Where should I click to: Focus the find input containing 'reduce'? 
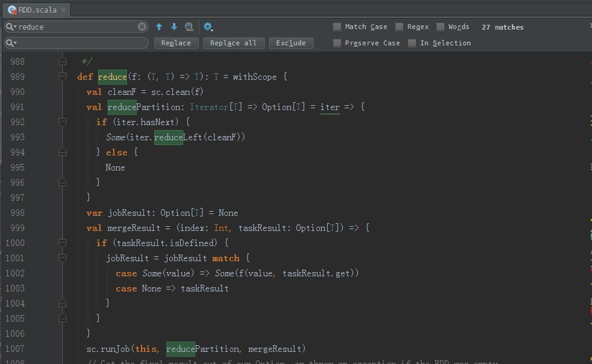[x=77, y=27]
